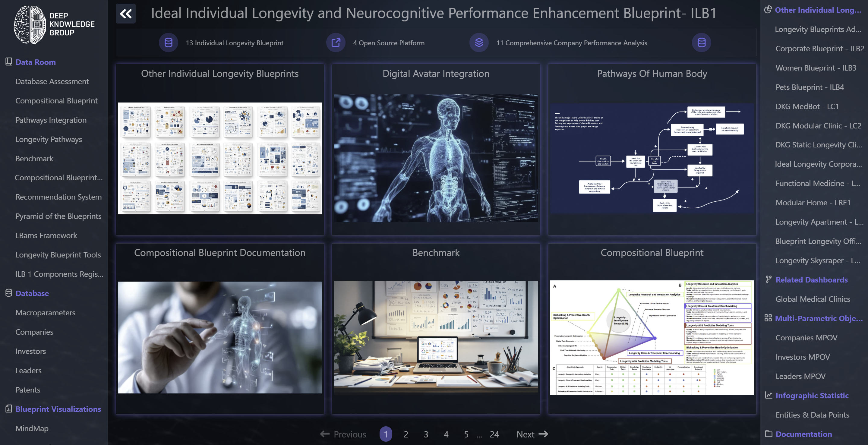
Task: Click the Individual Longevity Blueprint database icon
Action: tap(168, 43)
